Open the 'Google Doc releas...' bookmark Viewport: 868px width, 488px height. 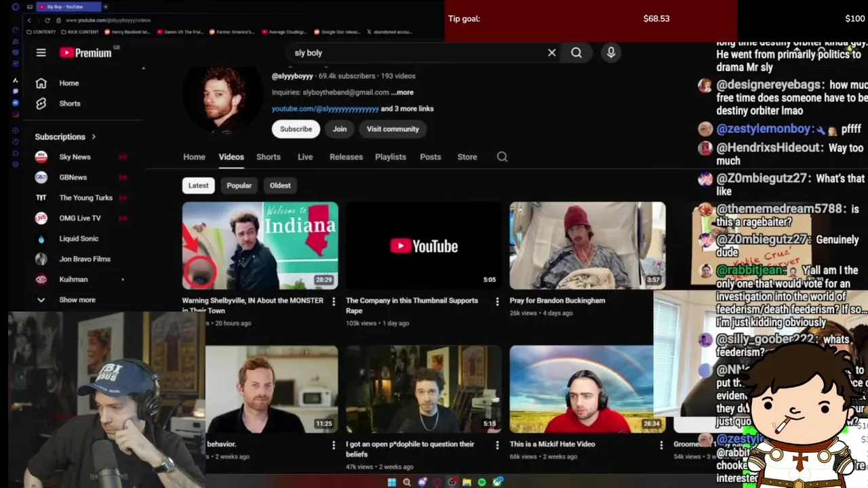[337, 32]
